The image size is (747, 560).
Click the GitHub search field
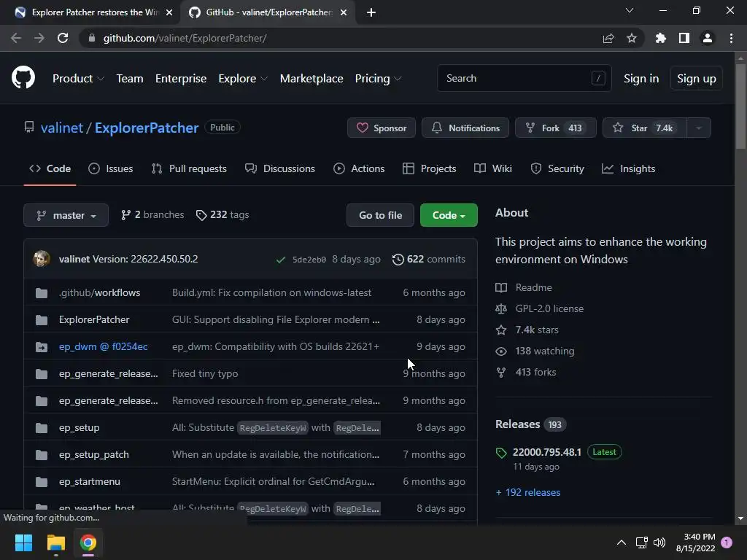click(x=524, y=78)
